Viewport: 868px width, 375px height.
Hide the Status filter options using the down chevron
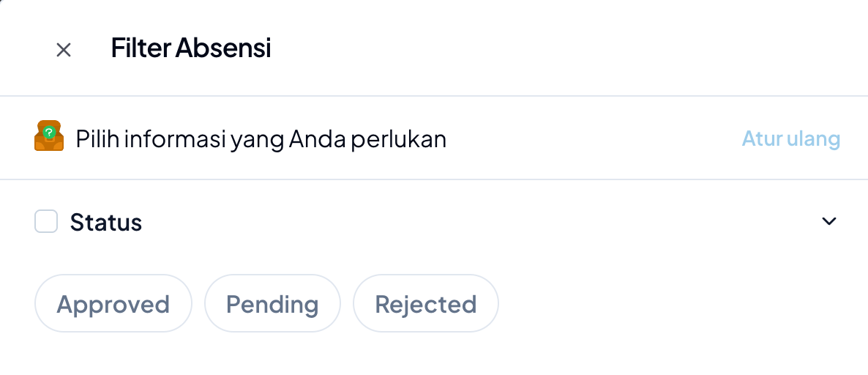[x=828, y=221]
